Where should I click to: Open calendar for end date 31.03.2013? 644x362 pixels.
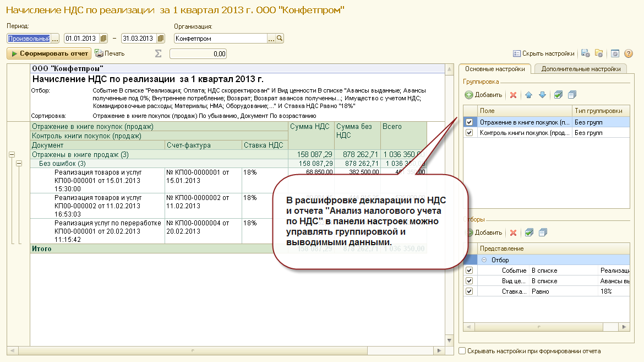[x=161, y=38]
